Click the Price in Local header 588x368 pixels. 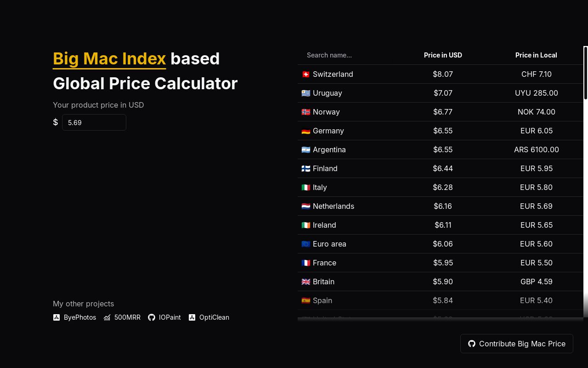(536, 55)
